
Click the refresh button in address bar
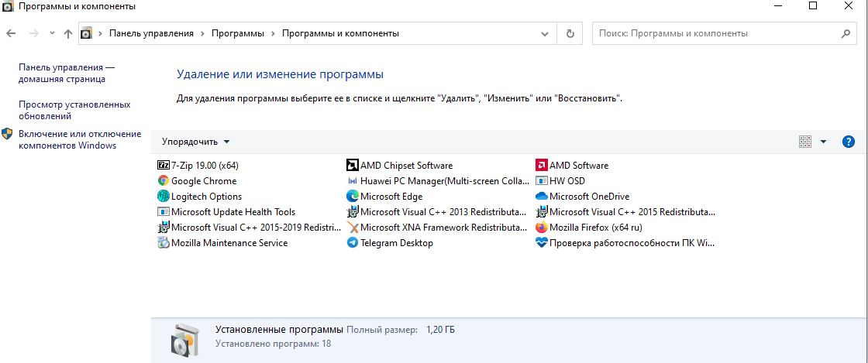pos(570,33)
